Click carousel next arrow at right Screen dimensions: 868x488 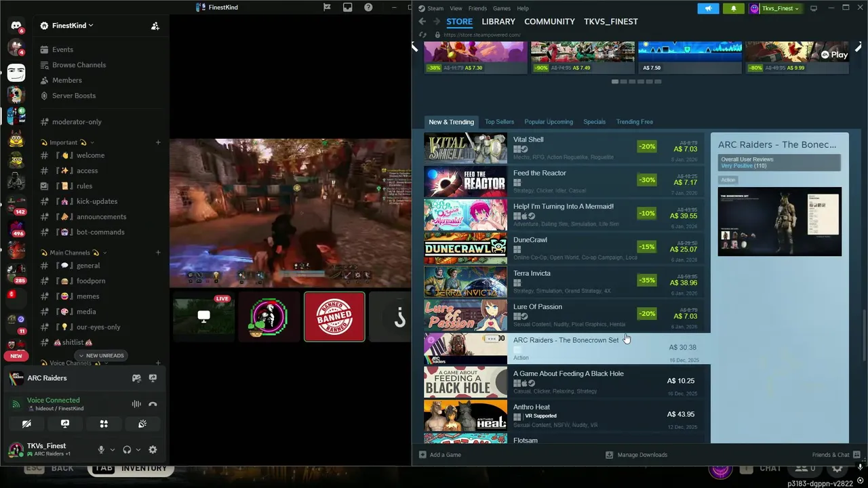(859, 47)
